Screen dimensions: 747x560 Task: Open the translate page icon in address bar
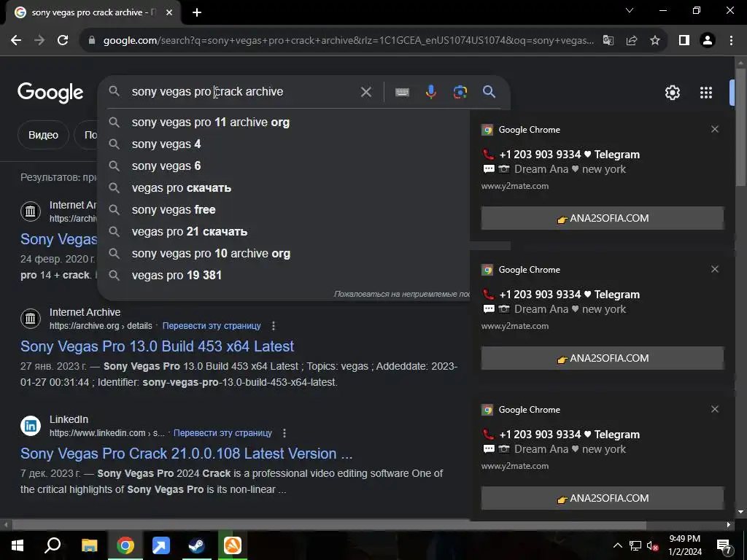(x=608, y=41)
